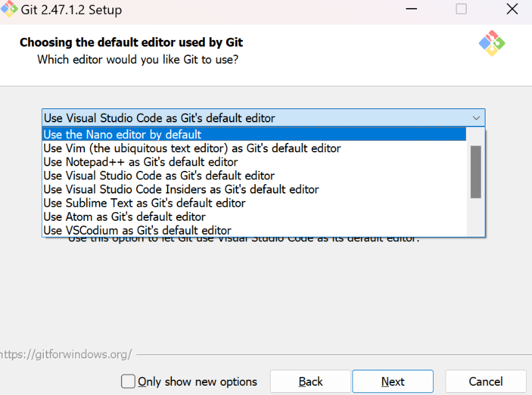Click the Git diamond logo icon
This screenshot has height=395, width=532.
coord(491,42)
